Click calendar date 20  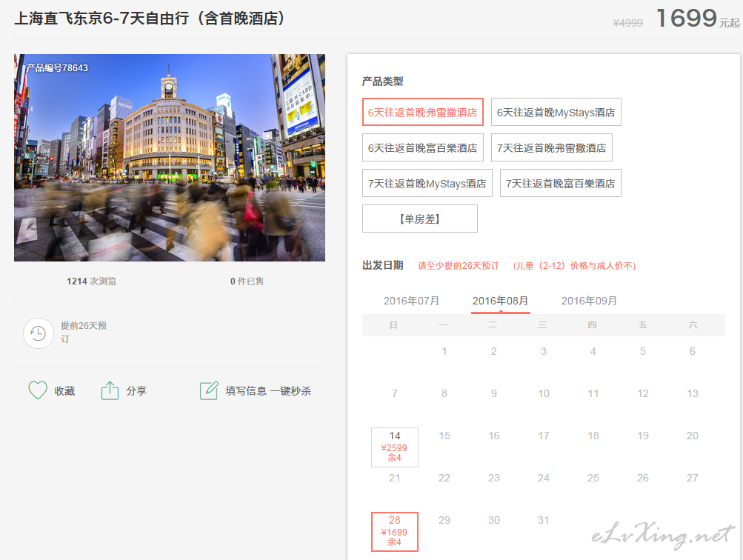coord(693,436)
